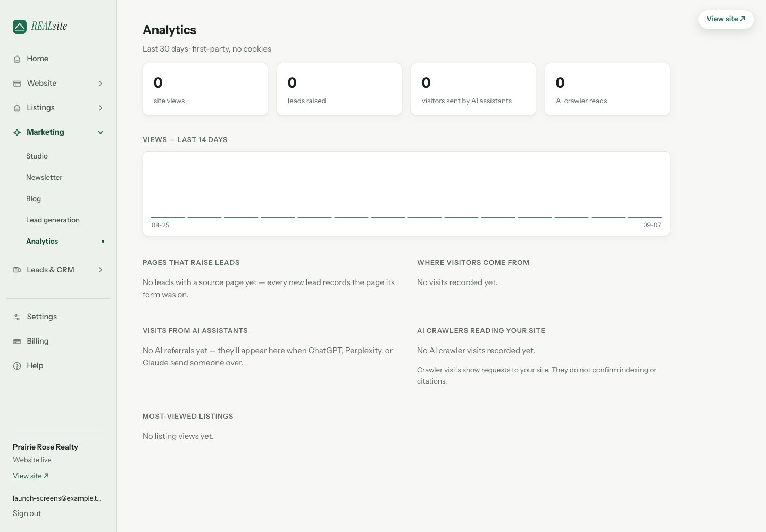Viewport: 766px width, 532px height.
Task: Click the Listings house icon
Action: tap(17, 108)
